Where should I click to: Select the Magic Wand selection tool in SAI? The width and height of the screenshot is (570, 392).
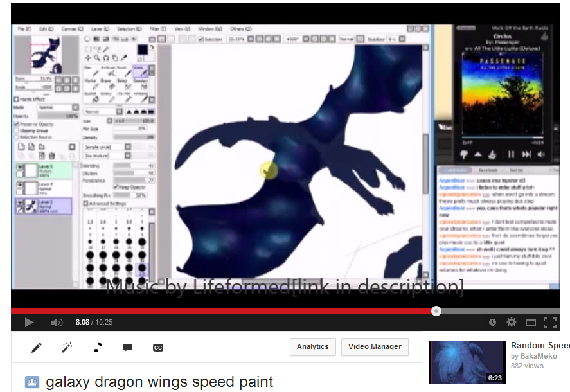(106, 49)
